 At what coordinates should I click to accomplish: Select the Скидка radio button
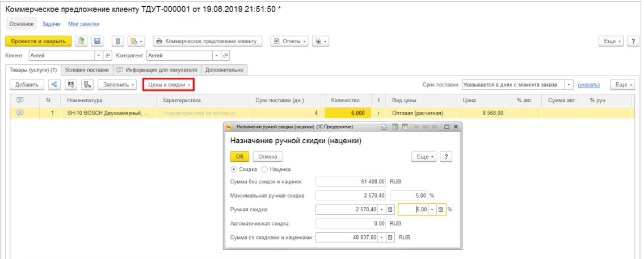click(234, 169)
